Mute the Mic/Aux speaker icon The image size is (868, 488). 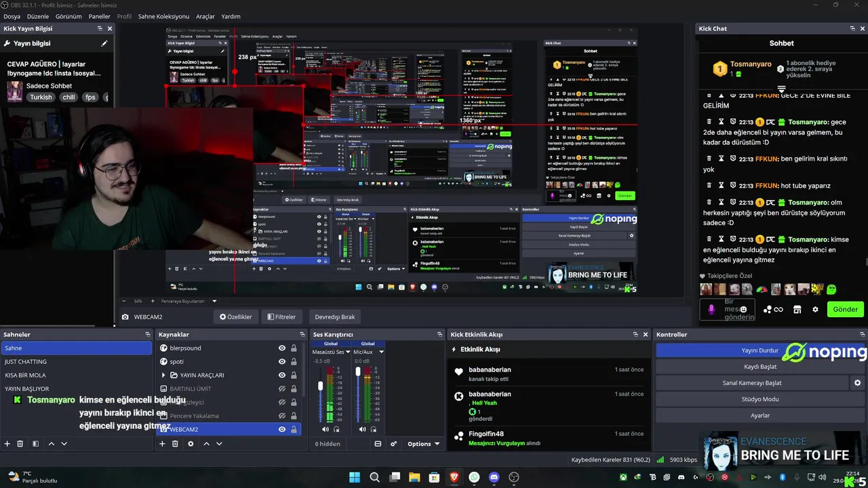point(363,429)
